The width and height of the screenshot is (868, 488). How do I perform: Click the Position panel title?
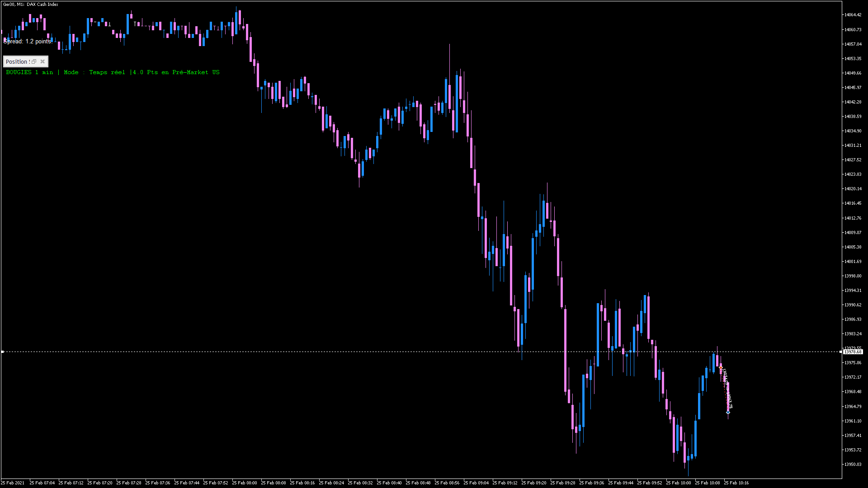17,62
